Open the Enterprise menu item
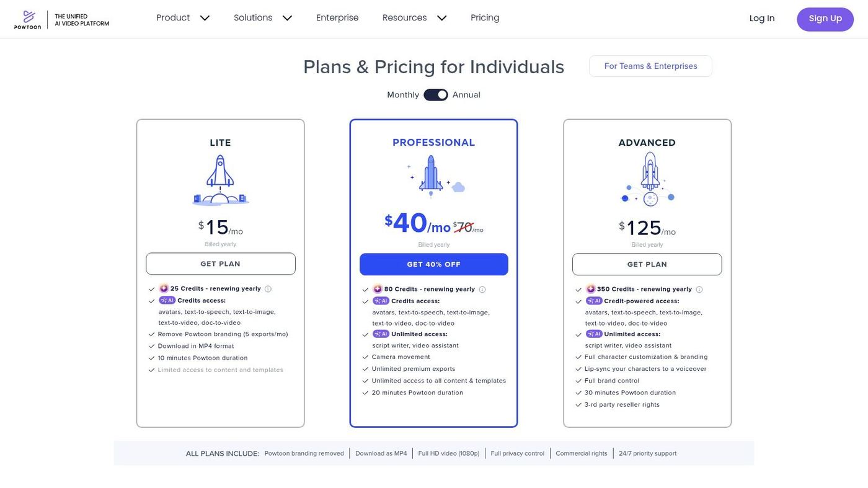Screen dimensions: 868x488 [337, 18]
